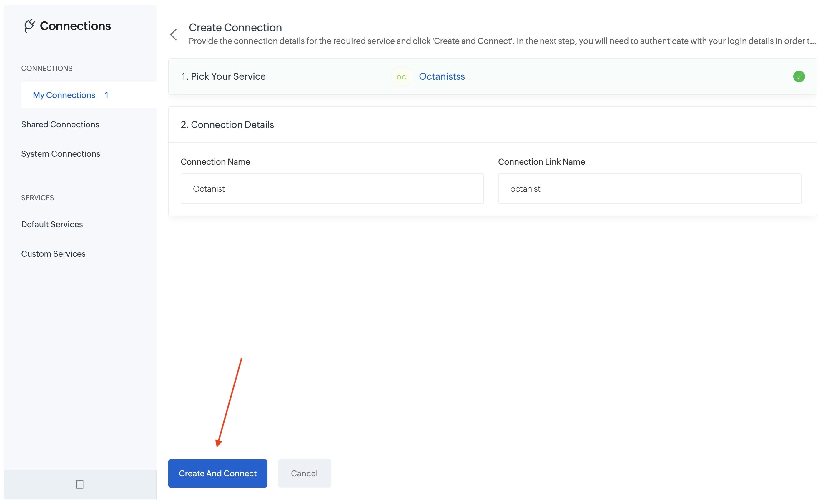The width and height of the screenshot is (838, 504).
Task: Open Shared Connections
Action: [x=60, y=124]
